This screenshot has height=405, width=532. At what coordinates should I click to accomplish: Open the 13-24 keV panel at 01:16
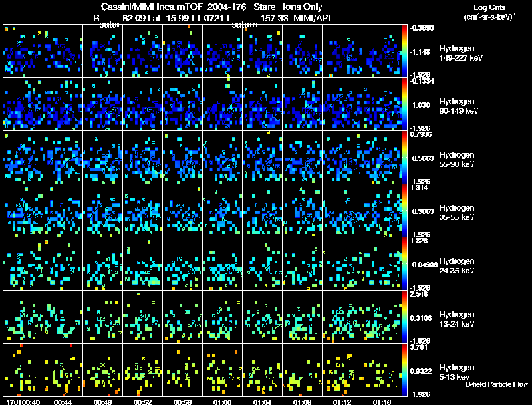coord(382,317)
